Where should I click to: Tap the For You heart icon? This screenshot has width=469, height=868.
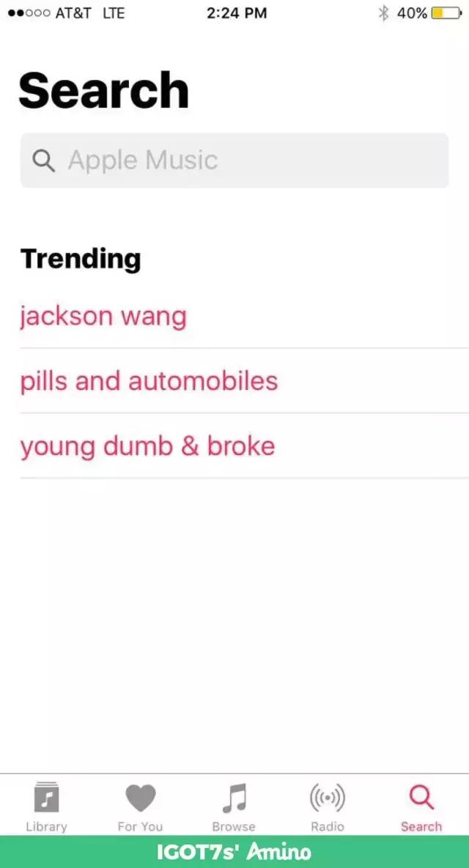pyautogui.click(x=140, y=798)
